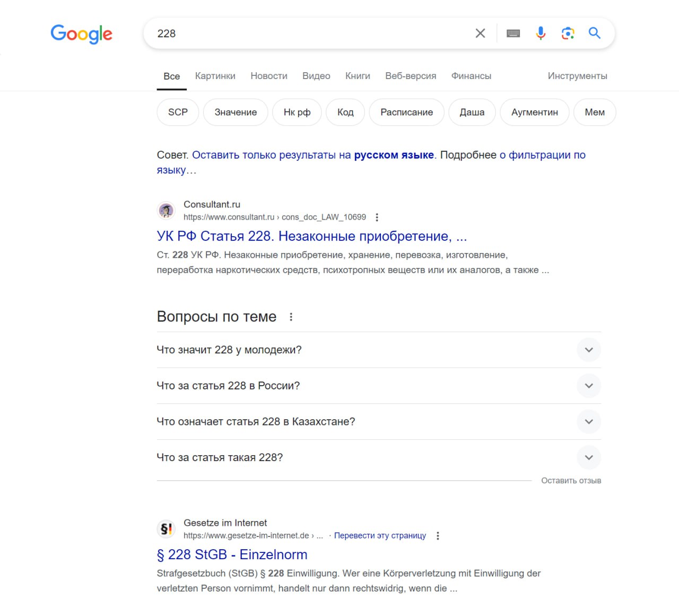Click Перевести эту страницу link
The image size is (679, 616).
click(380, 536)
